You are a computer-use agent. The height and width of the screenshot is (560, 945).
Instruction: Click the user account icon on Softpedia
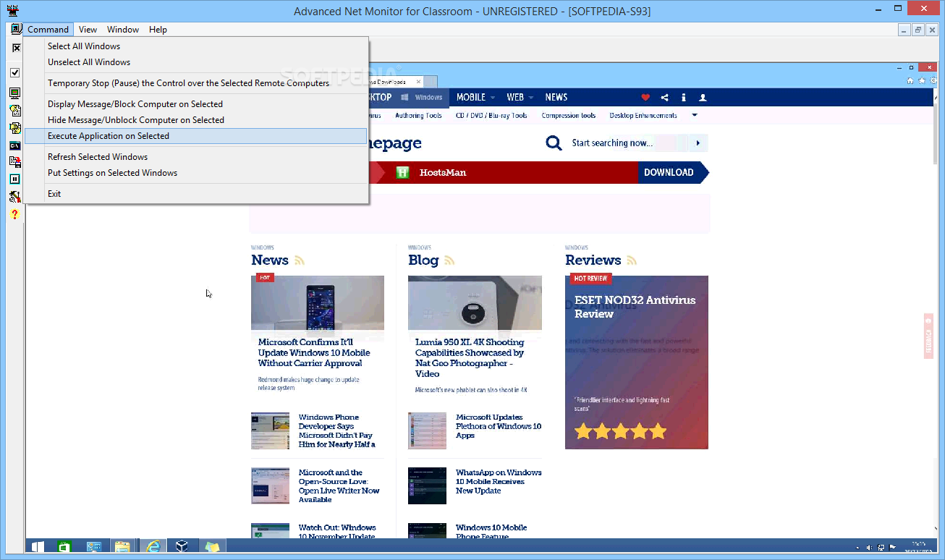(x=702, y=98)
